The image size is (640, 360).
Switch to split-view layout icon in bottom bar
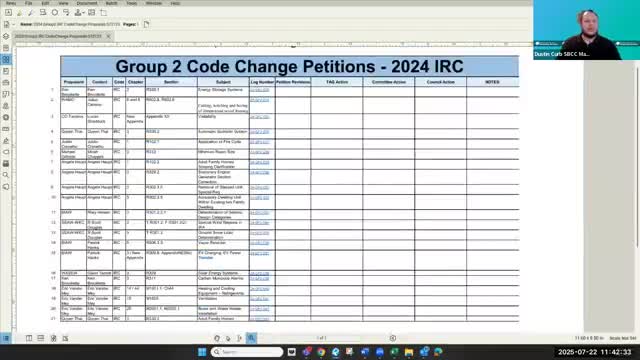tap(29, 338)
